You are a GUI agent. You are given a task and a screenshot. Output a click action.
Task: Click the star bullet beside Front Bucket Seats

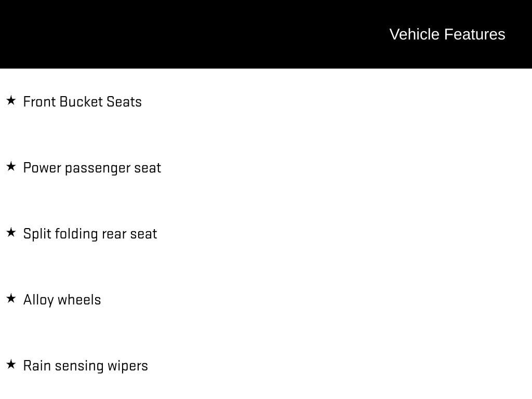pos(11,100)
